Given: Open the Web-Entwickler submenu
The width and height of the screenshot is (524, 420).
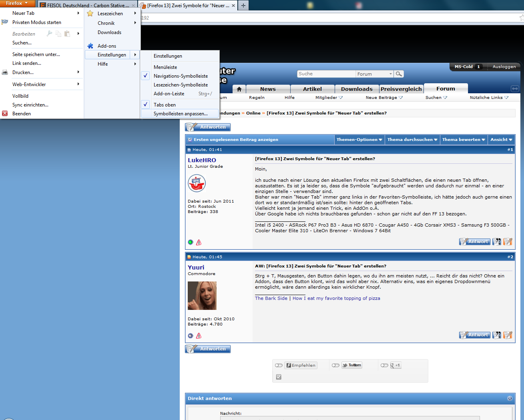Looking at the screenshot, I should [42, 84].
